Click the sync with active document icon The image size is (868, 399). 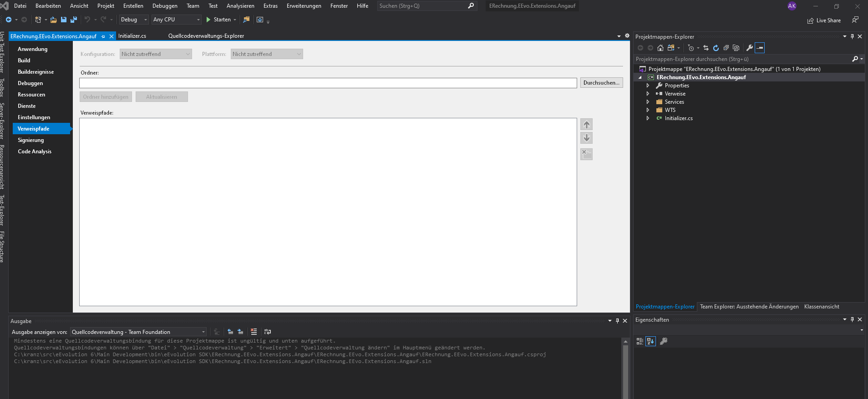(x=706, y=48)
